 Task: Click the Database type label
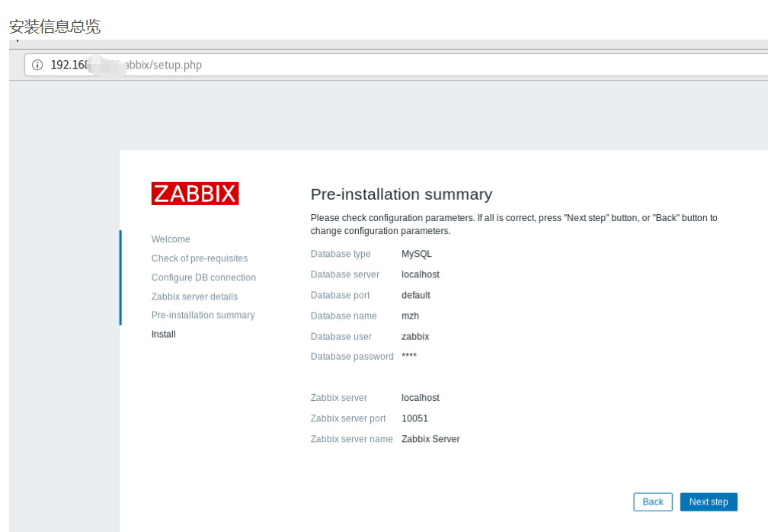[341, 254]
